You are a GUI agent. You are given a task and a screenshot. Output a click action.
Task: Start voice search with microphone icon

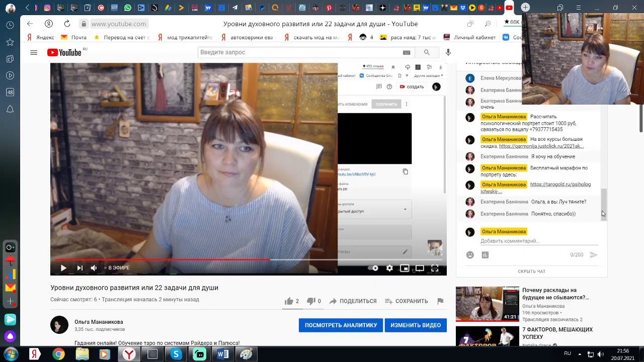[448, 52]
